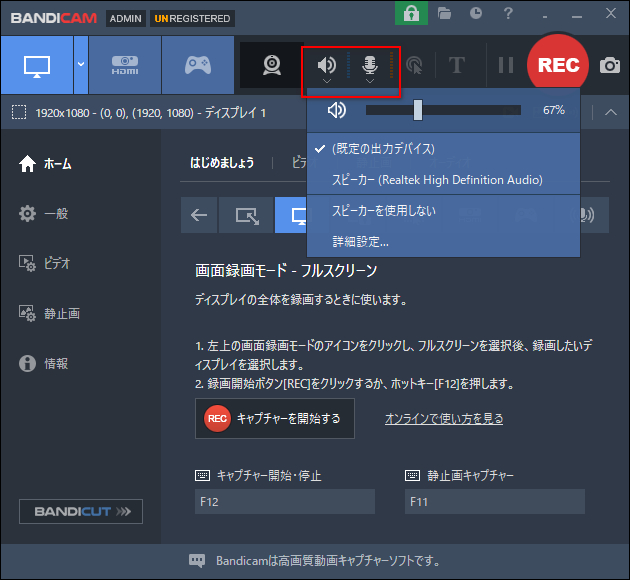The image size is (630, 580).
Task: Click the ADMIN badge
Action: coord(126,18)
